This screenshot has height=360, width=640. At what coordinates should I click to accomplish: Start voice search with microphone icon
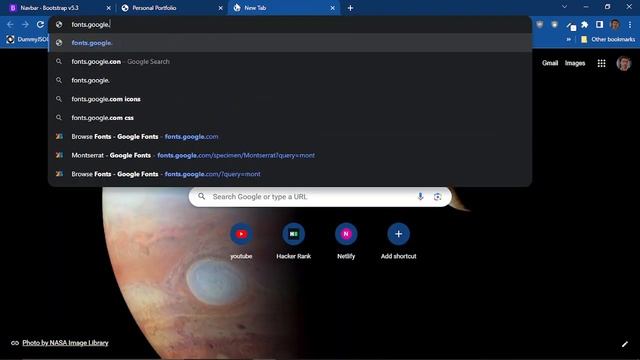pyautogui.click(x=420, y=197)
